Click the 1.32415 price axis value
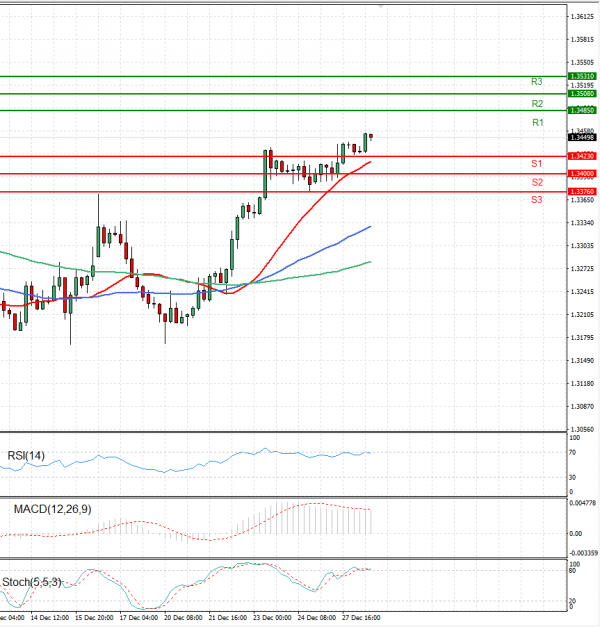Screen dimensions: 600x627 [582, 292]
